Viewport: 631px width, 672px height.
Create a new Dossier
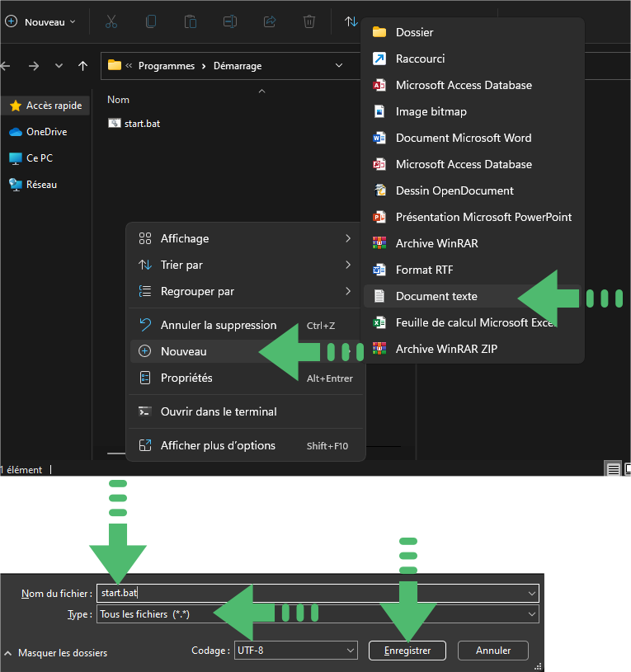473,33
